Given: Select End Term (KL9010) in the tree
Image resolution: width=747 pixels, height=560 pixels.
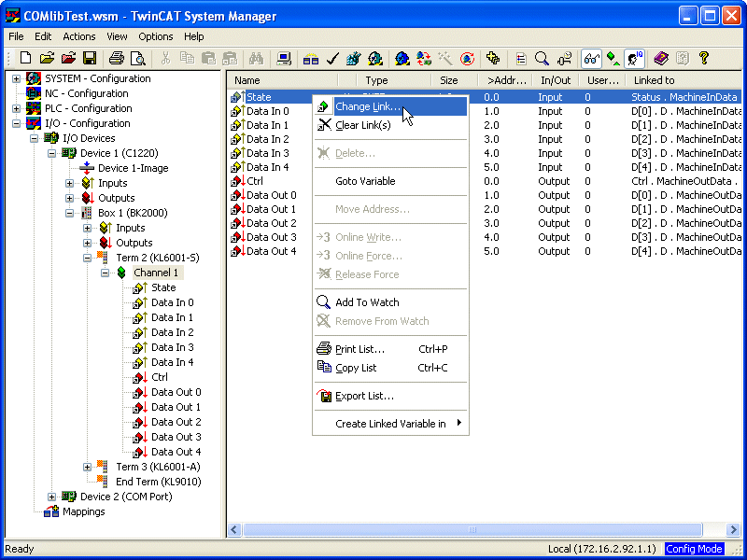Looking at the screenshot, I should click(159, 482).
